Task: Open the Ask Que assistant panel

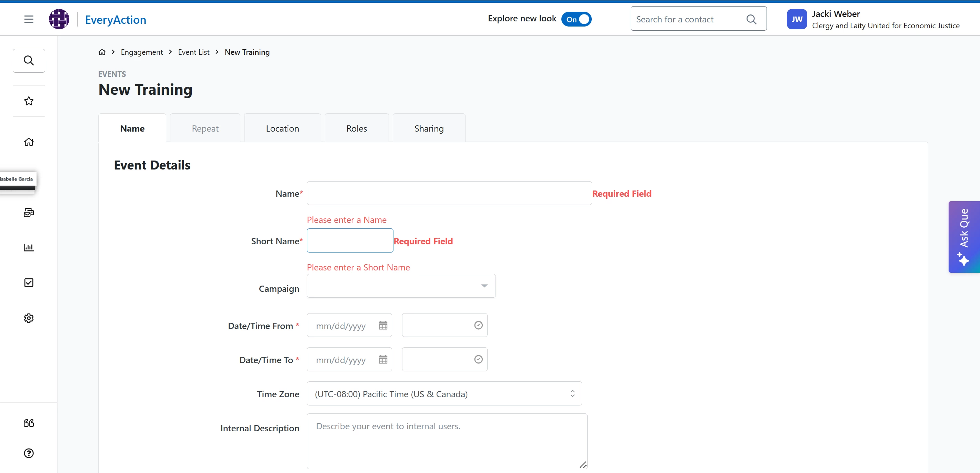Action: tap(964, 237)
